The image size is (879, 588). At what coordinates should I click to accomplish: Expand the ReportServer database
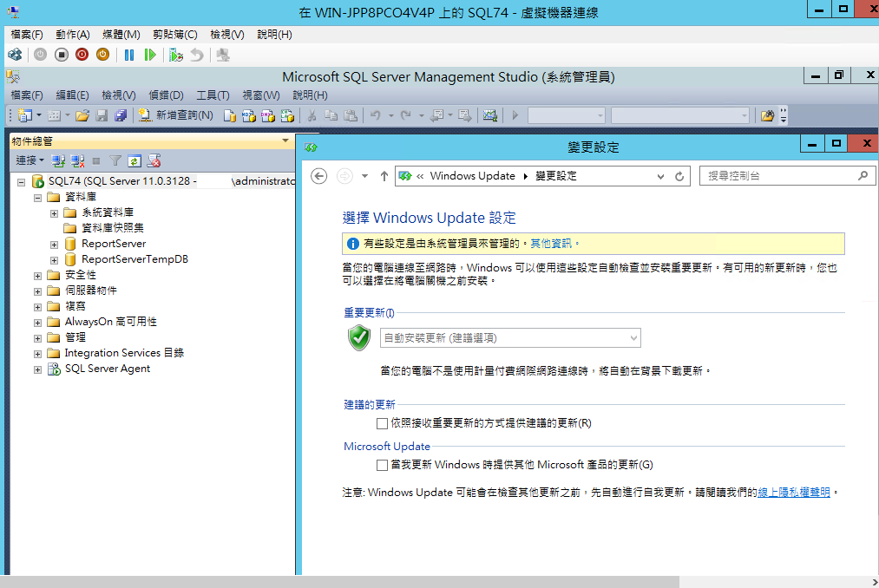pyautogui.click(x=54, y=245)
